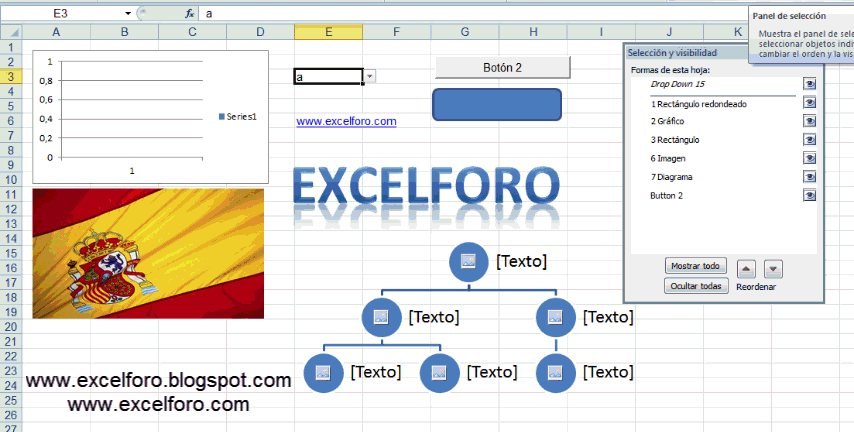854x432 pixels.
Task: Hide the 1 Rectángulo redondeado shape
Action: pos(809,103)
